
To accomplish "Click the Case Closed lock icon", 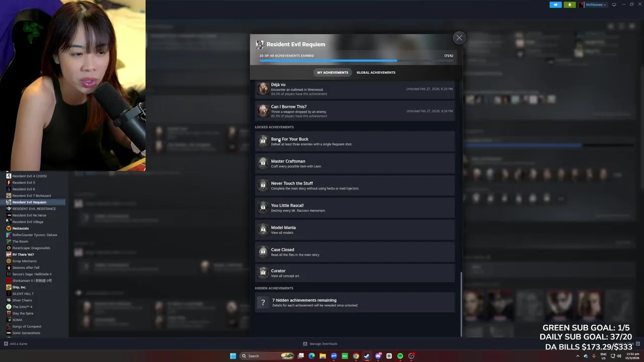I will (x=263, y=252).
